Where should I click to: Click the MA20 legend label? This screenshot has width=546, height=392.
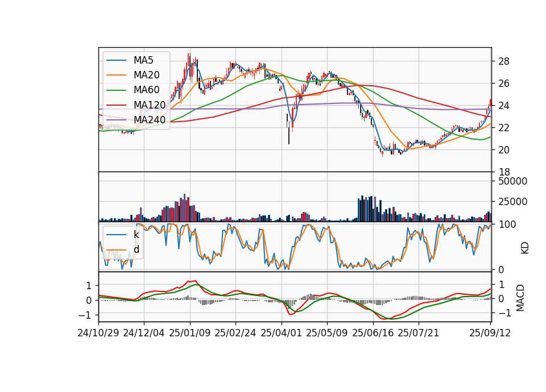coord(146,75)
